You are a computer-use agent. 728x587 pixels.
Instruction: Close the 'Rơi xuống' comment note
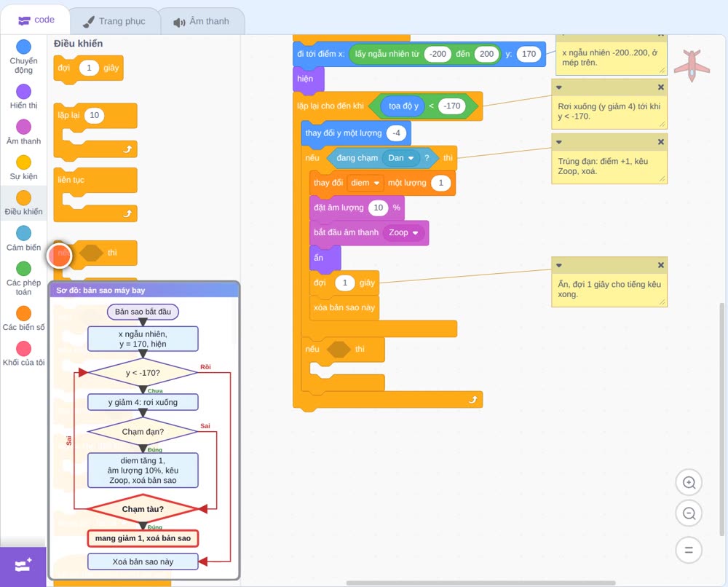[661, 87]
